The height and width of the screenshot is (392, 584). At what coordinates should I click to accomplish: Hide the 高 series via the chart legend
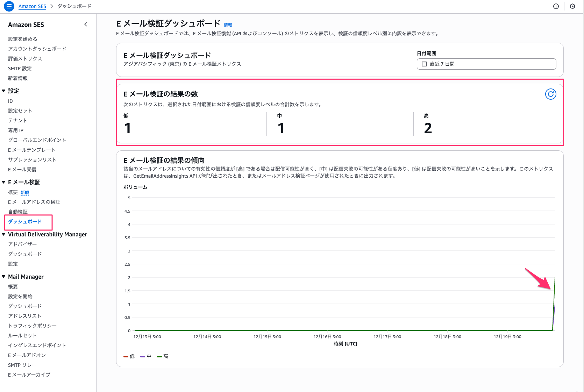[x=163, y=356]
